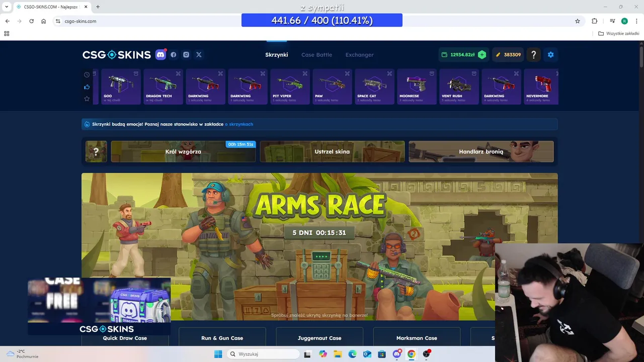Viewport: 644px width, 362px height.
Task: Show recent drops with the clock icon
Action: point(87,74)
